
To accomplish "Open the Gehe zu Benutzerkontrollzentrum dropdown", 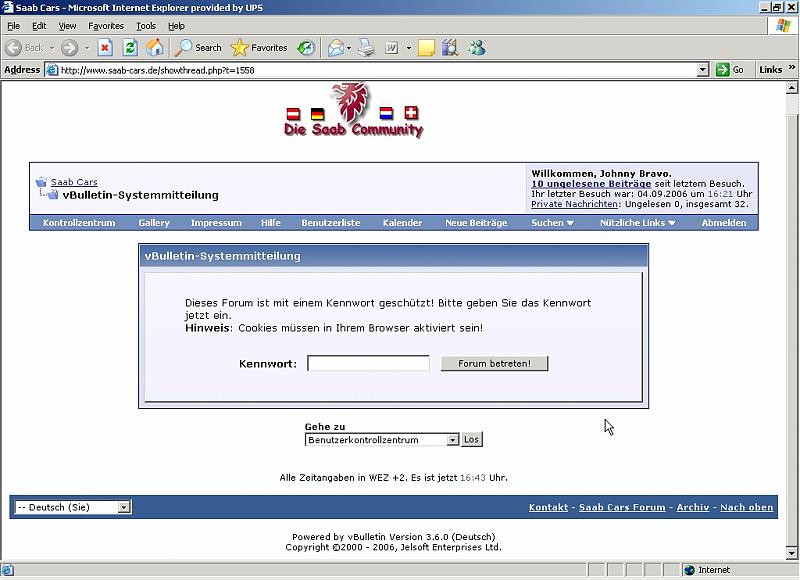I will [x=453, y=440].
